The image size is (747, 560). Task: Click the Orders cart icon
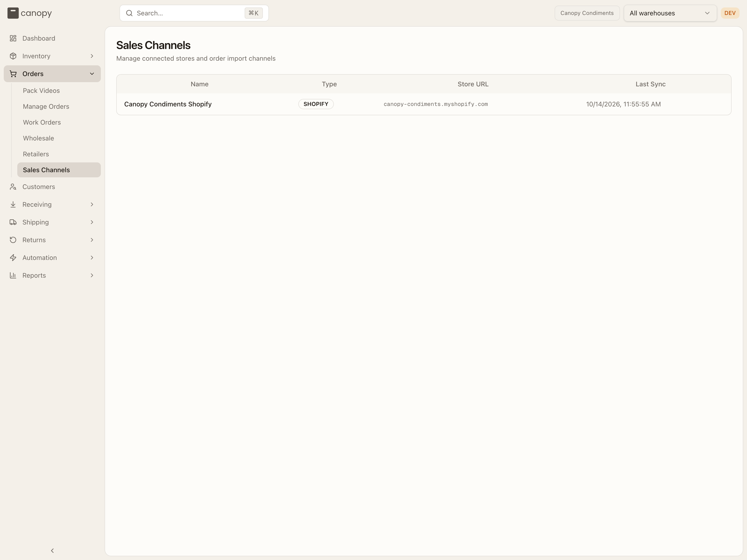13,74
